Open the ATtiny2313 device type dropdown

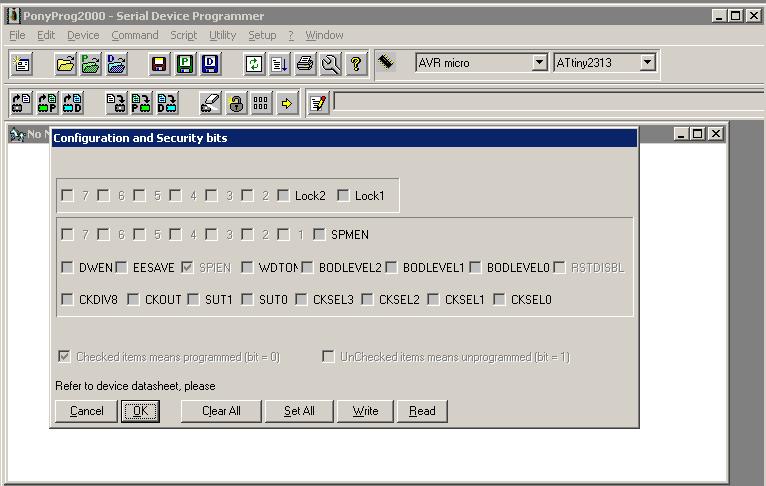click(x=647, y=63)
